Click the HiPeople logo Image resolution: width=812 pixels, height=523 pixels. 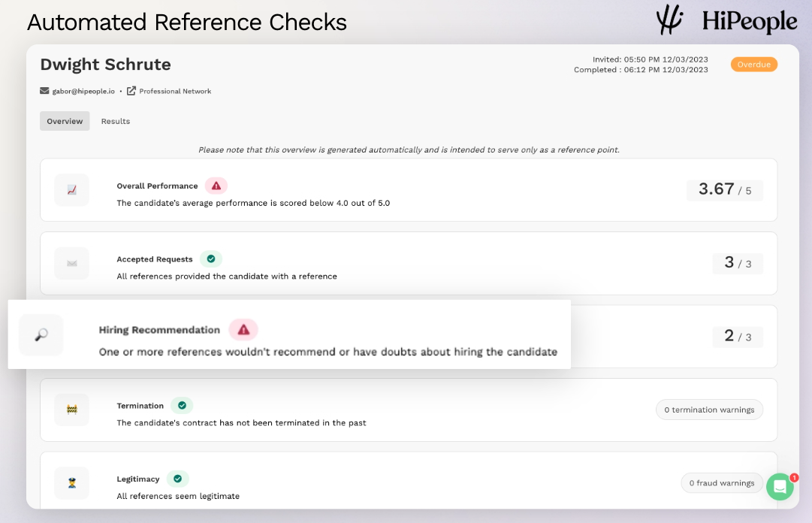[726, 21]
